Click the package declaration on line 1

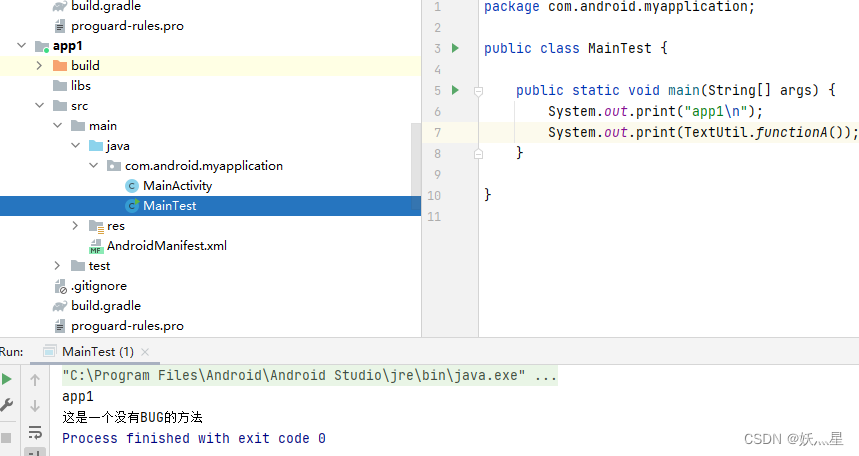pos(619,7)
